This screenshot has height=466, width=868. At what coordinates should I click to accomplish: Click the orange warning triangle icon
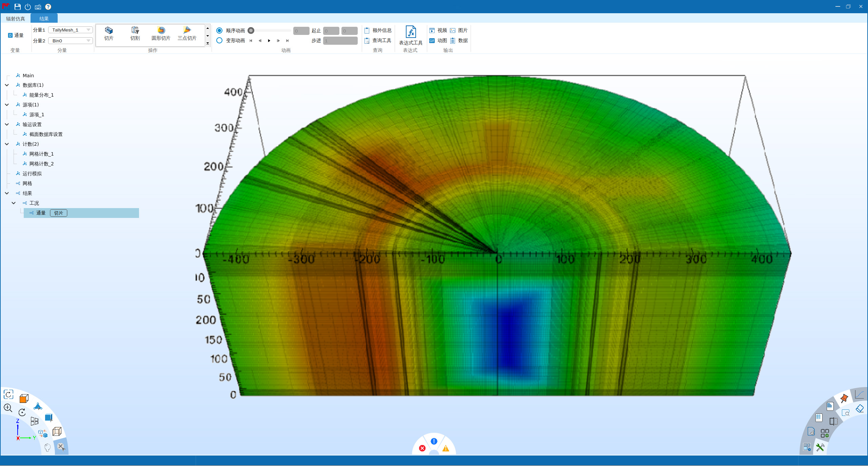click(x=446, y=448)
